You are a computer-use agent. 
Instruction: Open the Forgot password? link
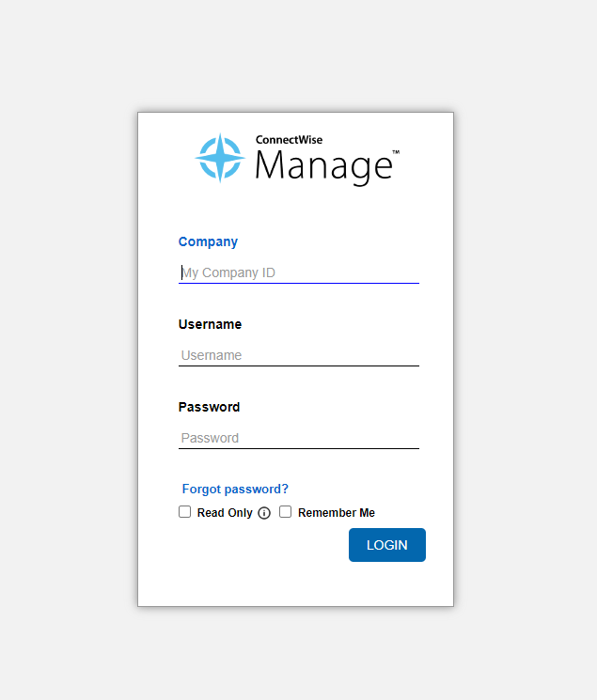pos(235,489)
